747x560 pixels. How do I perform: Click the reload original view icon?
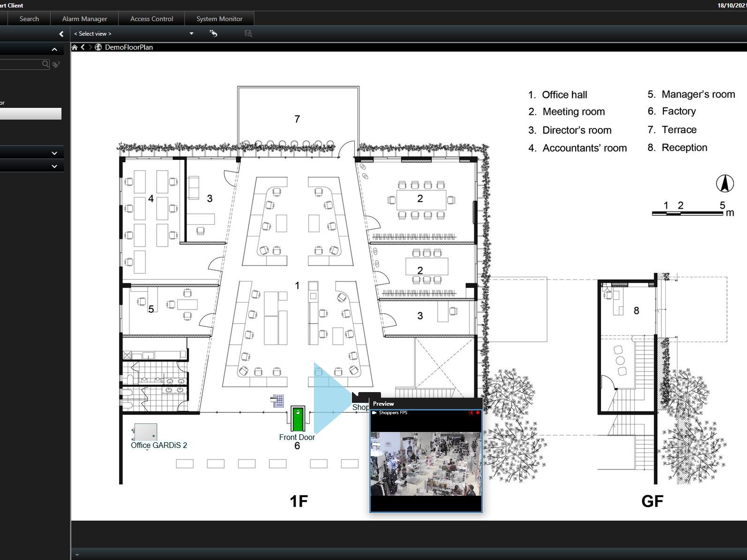[x=213, y=33]
